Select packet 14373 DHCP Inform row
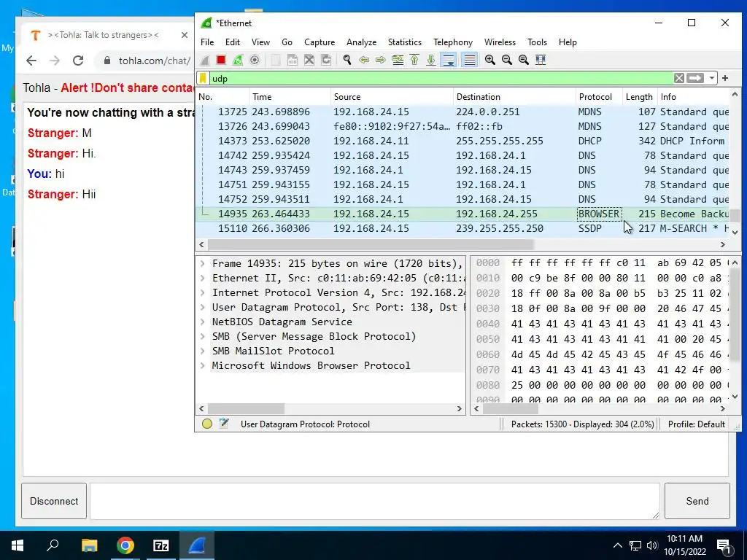 click(x=462, y=141)
